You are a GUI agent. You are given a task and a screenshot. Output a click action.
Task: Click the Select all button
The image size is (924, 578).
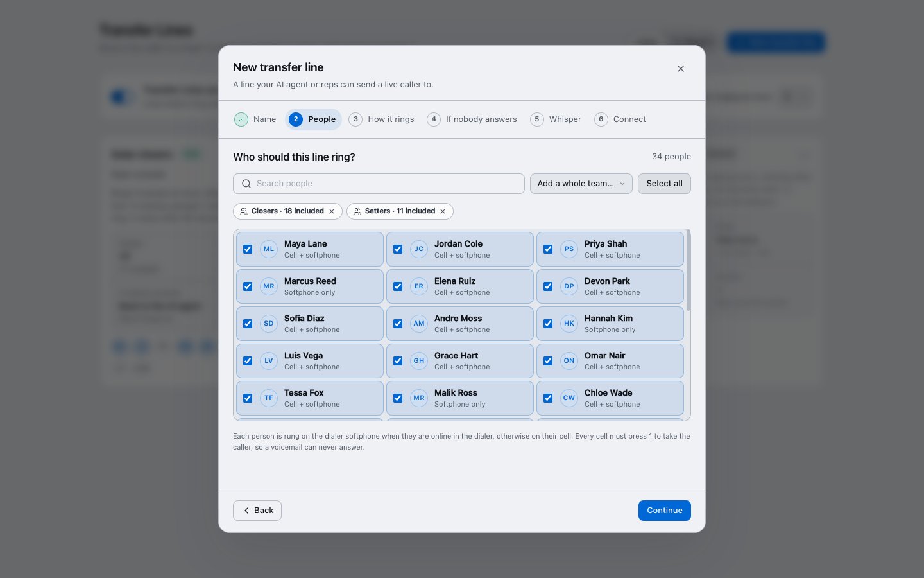click(x=664, y=184)
